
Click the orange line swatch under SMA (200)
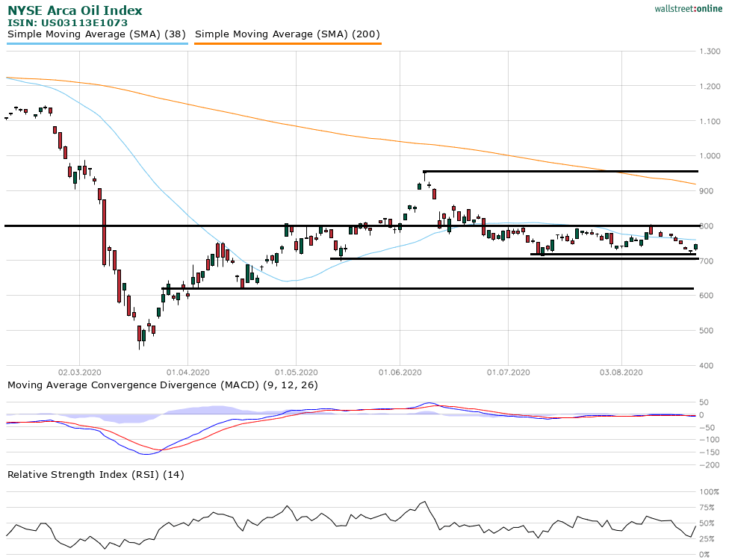click(x=287, y=44)
